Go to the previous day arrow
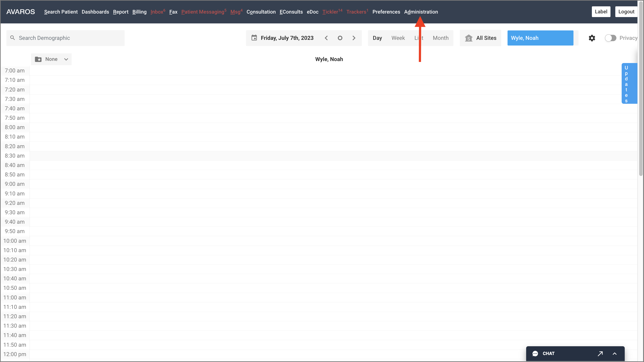This screenshot has width=644, height=362. 326,38
